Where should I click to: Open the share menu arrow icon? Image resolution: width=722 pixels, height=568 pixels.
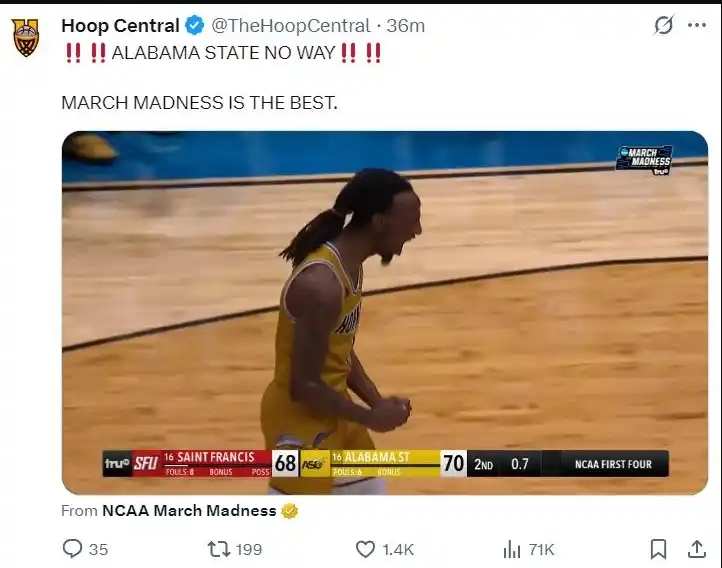697,549
